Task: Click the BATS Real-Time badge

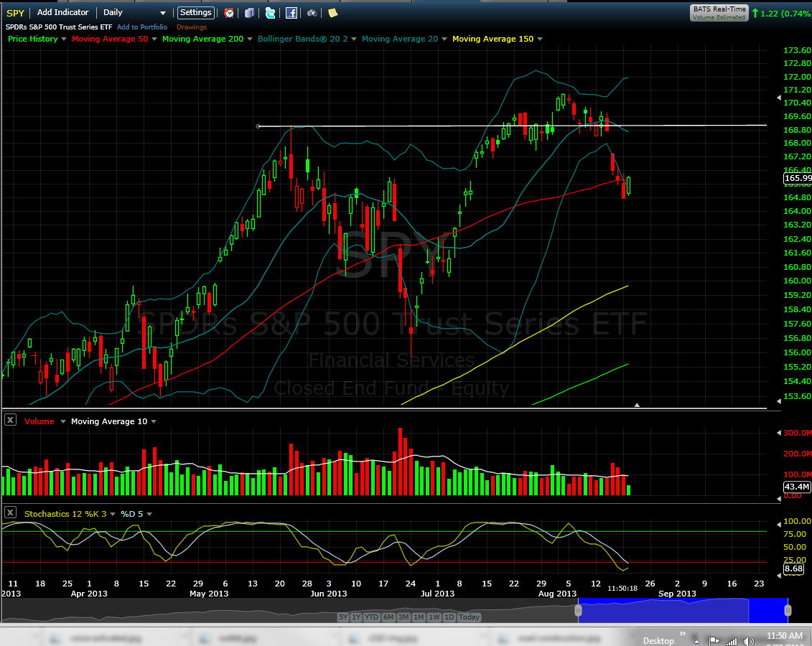Action: point(719,13)
